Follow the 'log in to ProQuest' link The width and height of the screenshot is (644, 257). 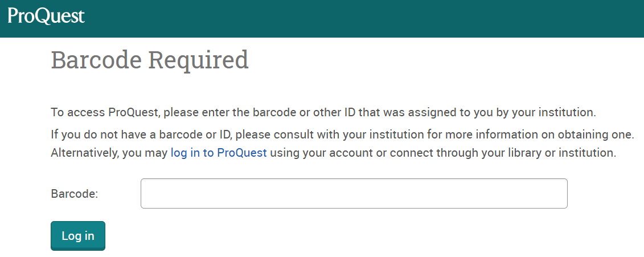[x=219, y=153]
